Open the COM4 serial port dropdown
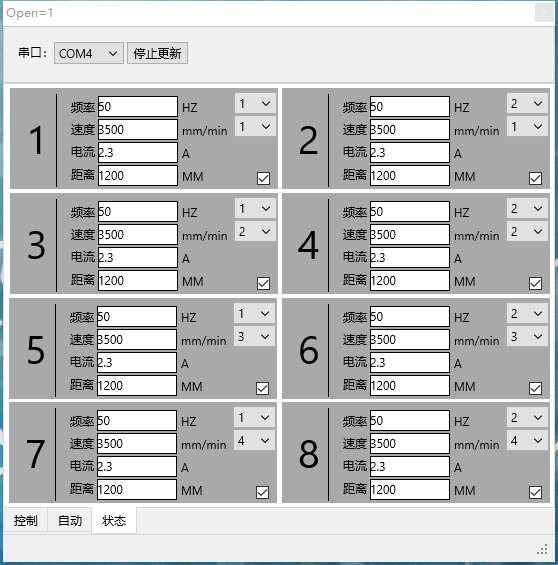 click(89, 53)
